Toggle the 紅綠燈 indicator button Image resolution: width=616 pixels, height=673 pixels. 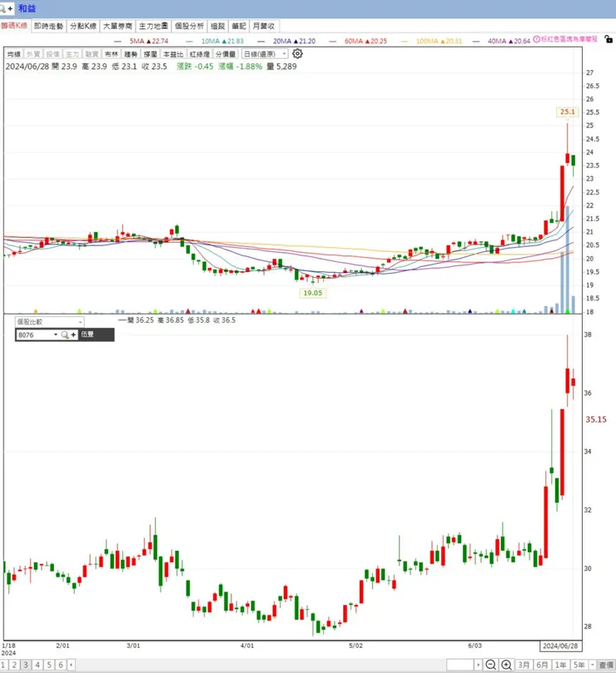(x=200, y=54)
